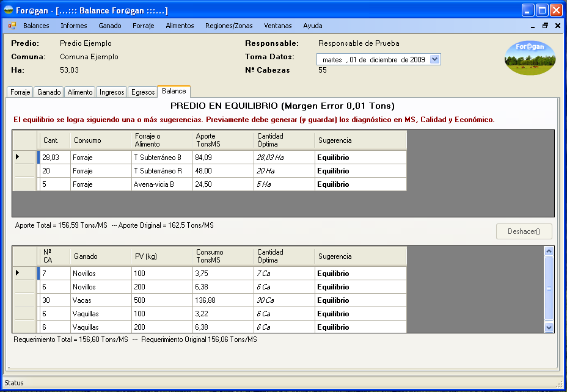
Task: Click the Avena-vicia B forage cell
Action: [x=162, y=184]
